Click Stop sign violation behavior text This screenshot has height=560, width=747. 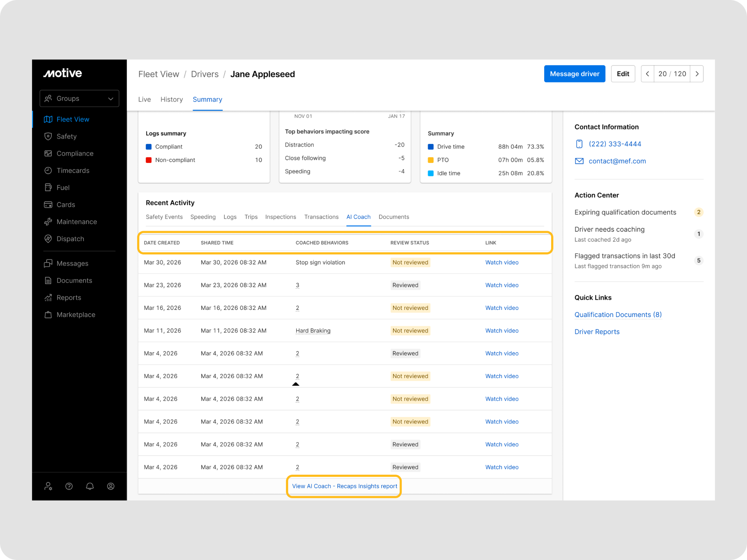point(320,262)
